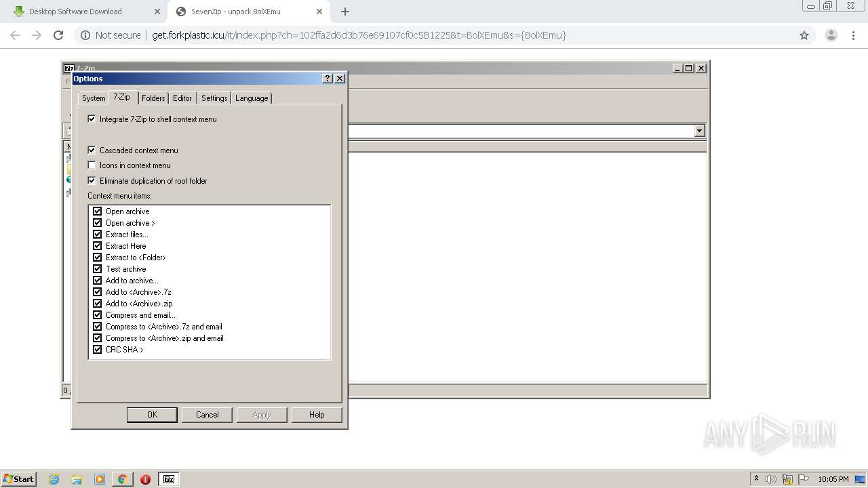Close the Options dialog

click(x=340, y=79)
